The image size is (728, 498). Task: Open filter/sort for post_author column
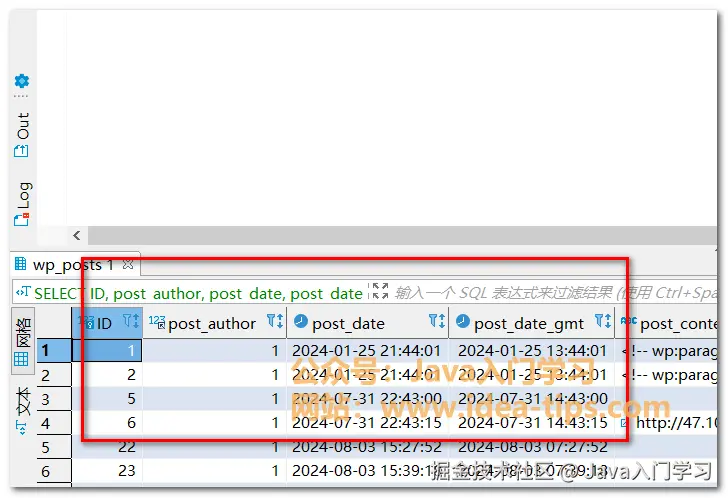click(275, 320)
